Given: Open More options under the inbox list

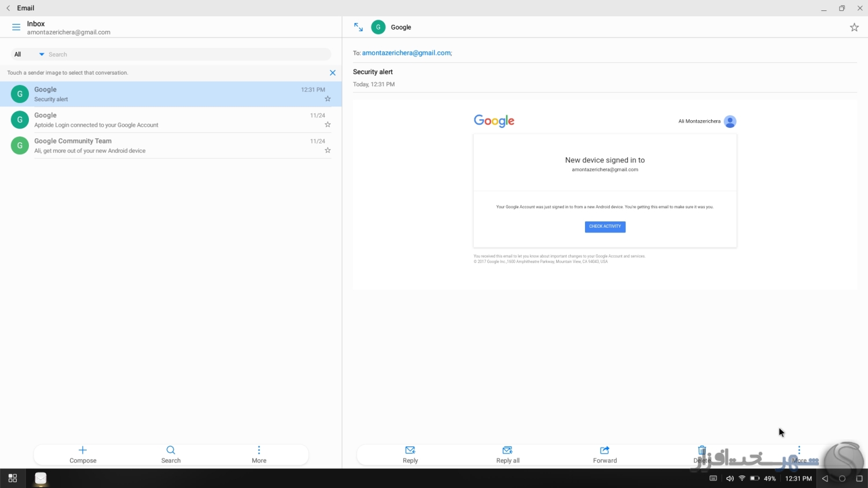Looking at the screenshot, I should 259,454.
